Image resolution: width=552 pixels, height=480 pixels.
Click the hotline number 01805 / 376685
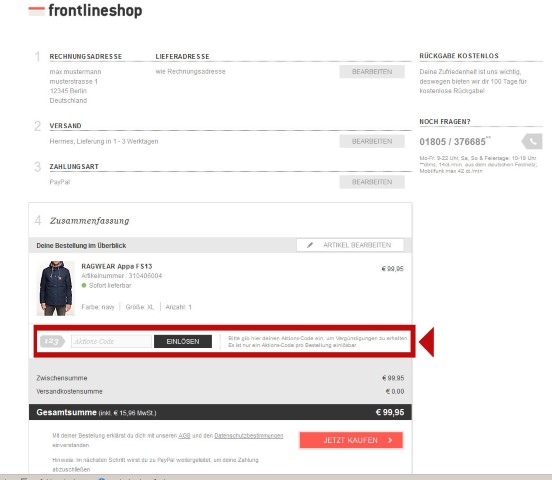[452, 142]
